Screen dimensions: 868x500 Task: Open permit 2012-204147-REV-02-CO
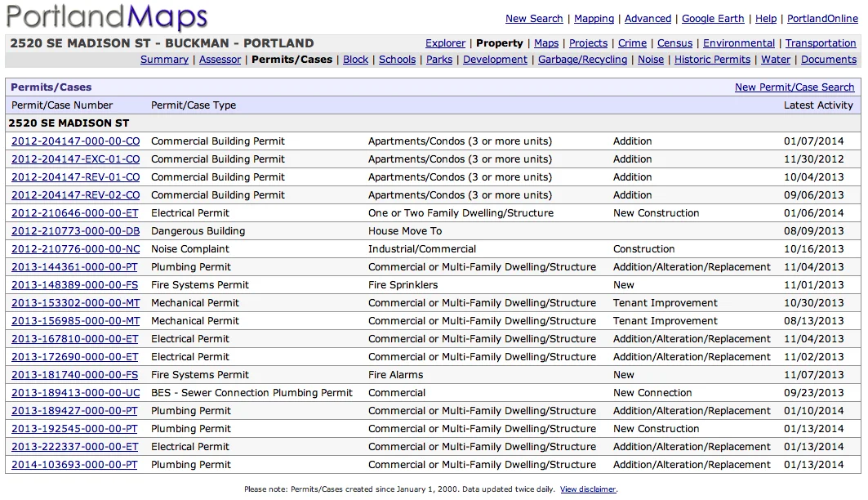(75, 195)
